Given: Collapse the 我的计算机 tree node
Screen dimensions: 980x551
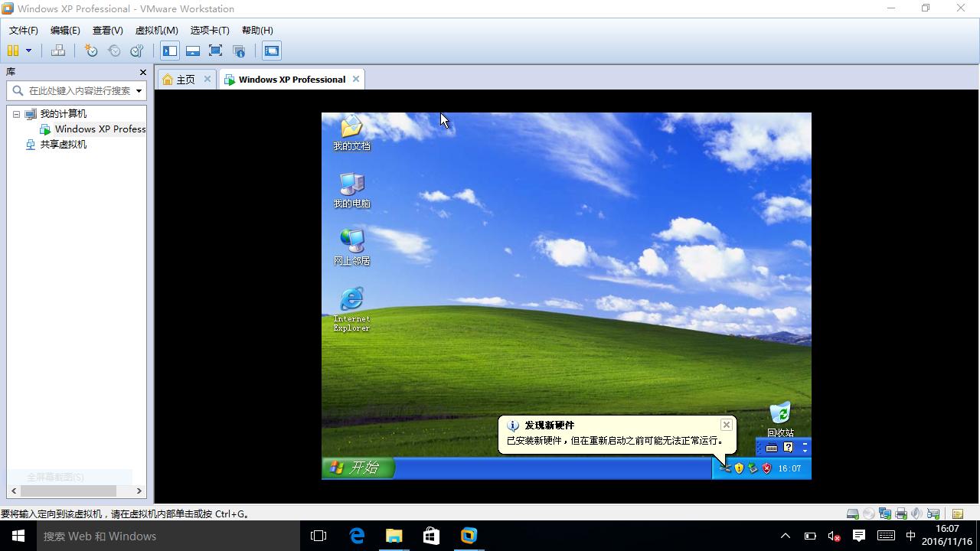Looking at the screenshot, I should click(x=16, y=113).
